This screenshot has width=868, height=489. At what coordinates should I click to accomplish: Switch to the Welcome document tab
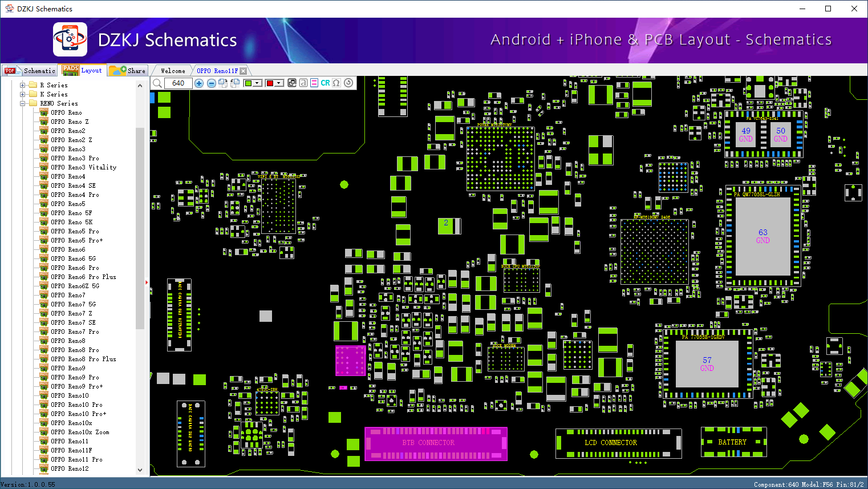click(173, 71)
